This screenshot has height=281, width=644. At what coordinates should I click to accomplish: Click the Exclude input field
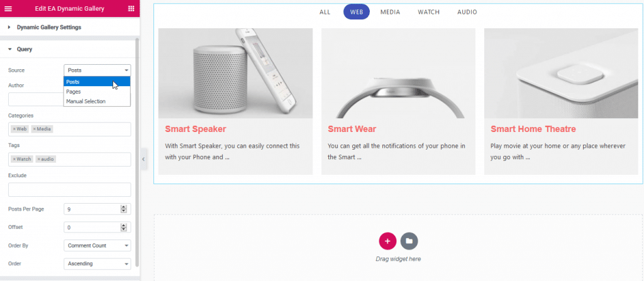[x=69, y=189]
